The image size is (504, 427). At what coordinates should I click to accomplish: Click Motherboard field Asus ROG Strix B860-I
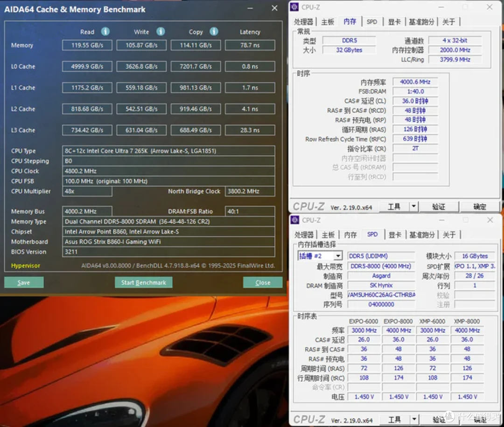click(168, 242)
